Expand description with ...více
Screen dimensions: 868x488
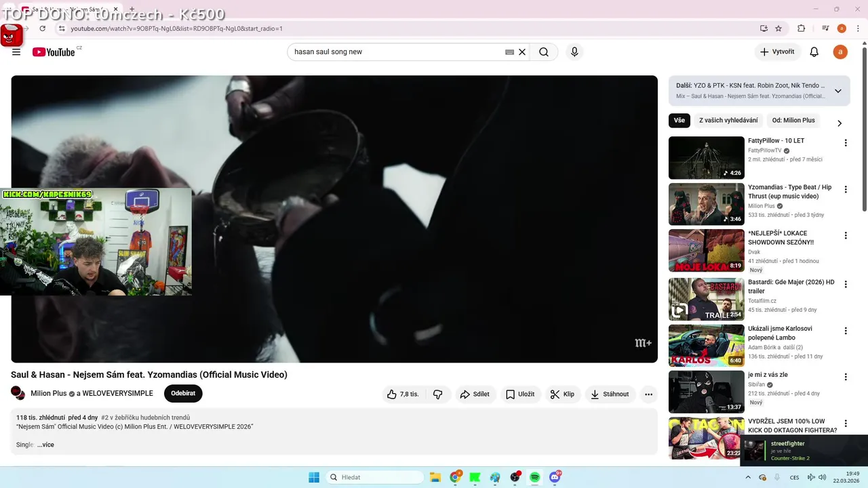(45, 445)
